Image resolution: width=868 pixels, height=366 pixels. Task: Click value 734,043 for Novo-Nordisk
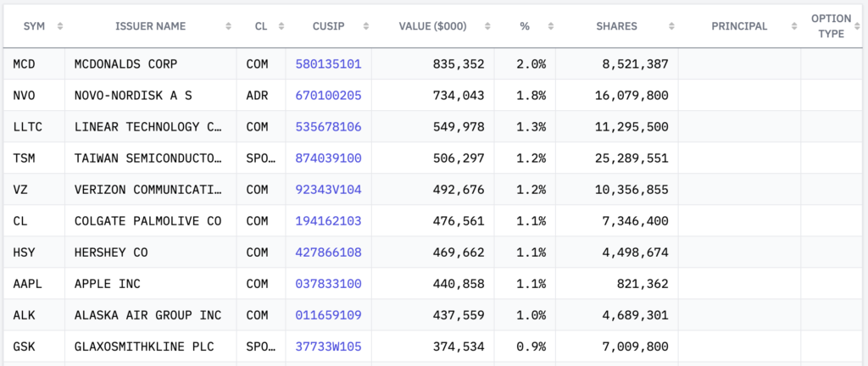(459, 96)
